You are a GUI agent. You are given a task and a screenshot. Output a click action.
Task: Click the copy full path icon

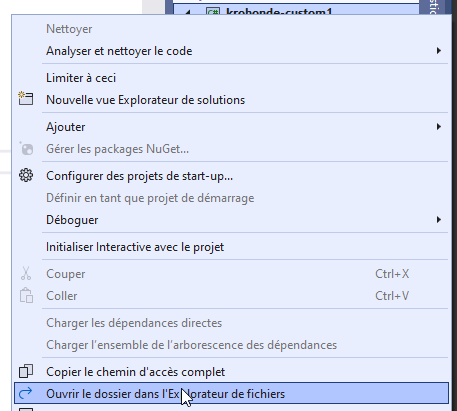[26, 371]
